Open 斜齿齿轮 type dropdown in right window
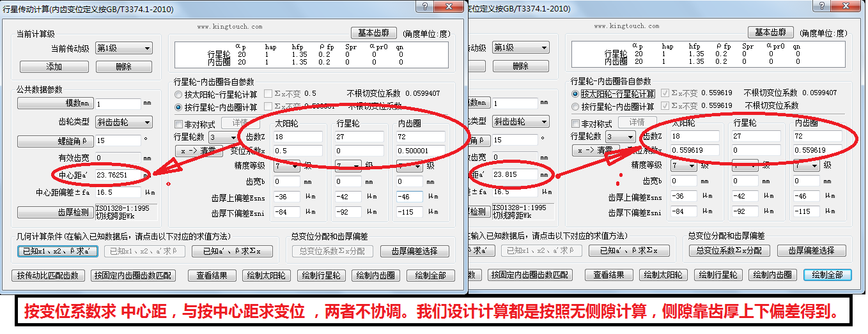 coord(521,121)
